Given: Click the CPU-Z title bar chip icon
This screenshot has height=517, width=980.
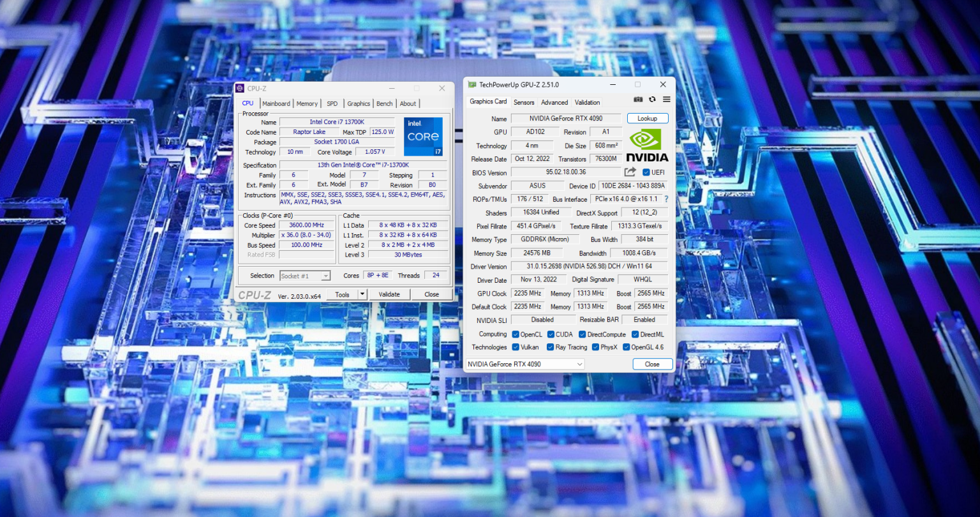Looking at the screenshot, I should pos(240,88).
